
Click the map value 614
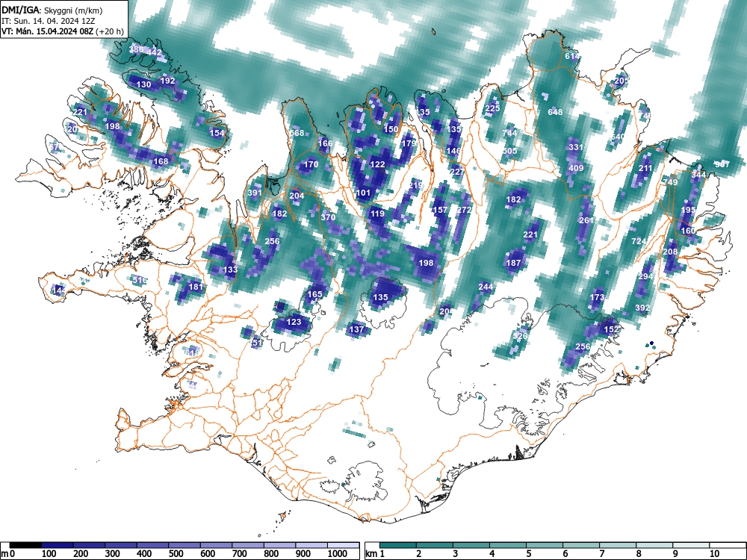coord(572,56)
